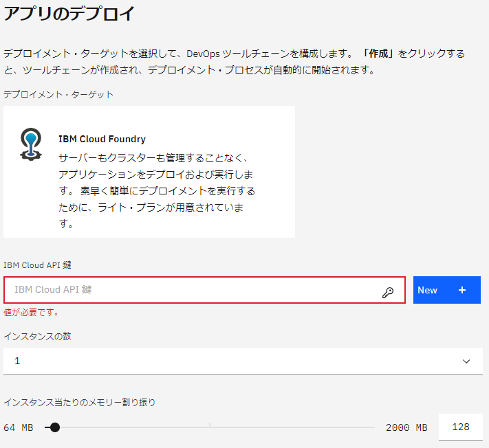Click the 'アプリのデプロイ' heading
The height and width of the screenshot is (448, 489).
point(69,14)
